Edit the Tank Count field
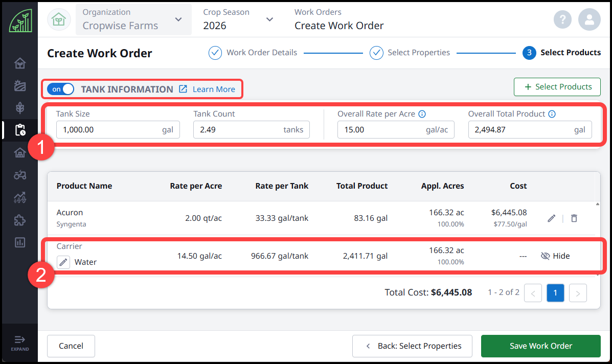 click(x=252, y=129)
